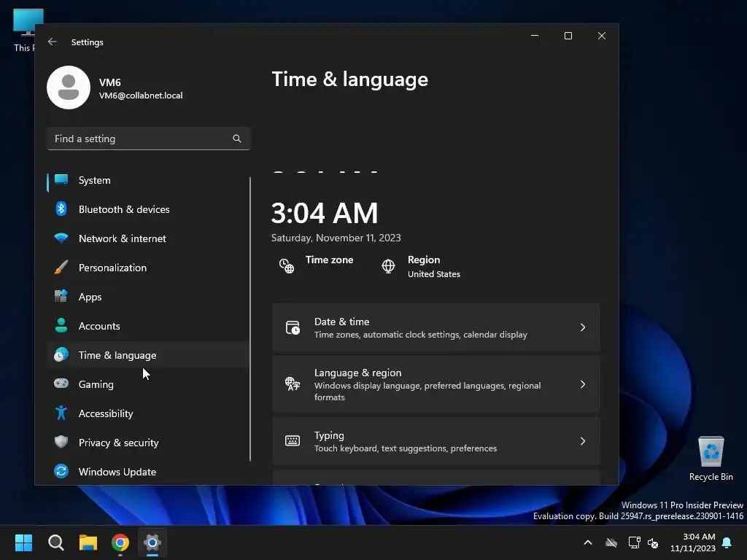747x560 pixels.
Task: Open Windows Update settings
Action: pos(147,472)
